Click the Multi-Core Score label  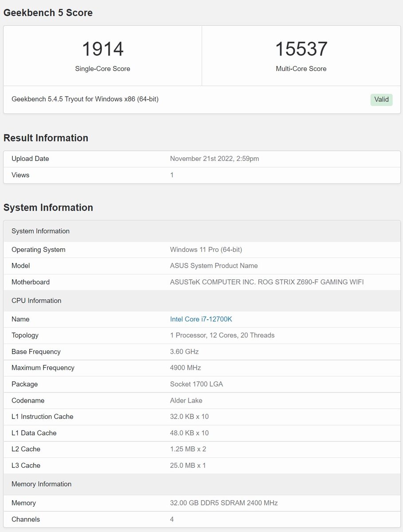tap(301, 69)
